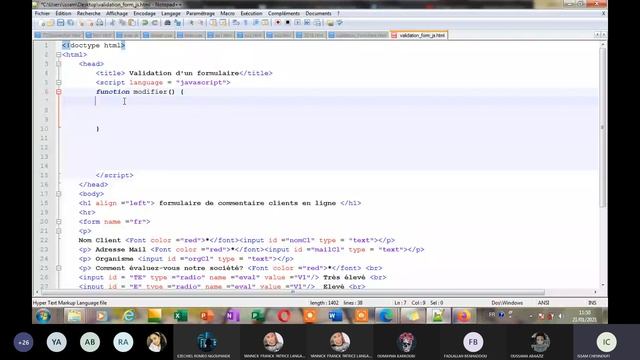The width and height of the screenshot is (640, 360).
Task: Collapse the p fold marker on line 21
Action: [x=59, y=231]
